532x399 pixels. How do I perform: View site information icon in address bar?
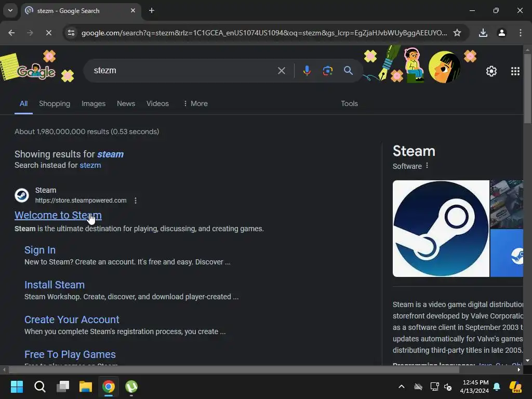[x=71, y=33]
